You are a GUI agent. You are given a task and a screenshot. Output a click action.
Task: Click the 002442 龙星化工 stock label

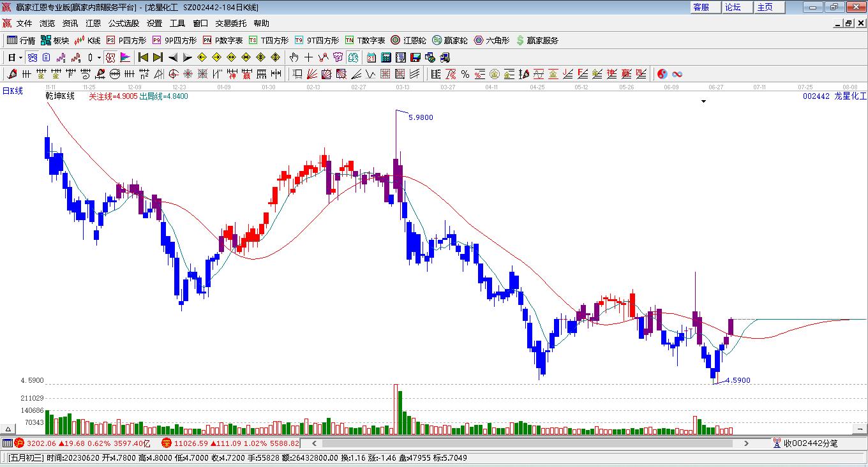pyautogui.click(x=835, y=96)
